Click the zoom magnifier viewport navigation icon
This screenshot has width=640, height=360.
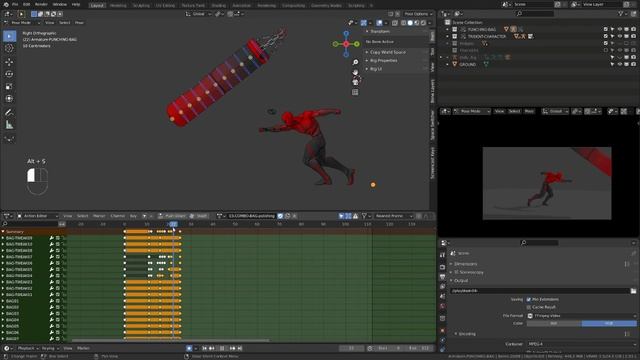(x=355, y=62)
